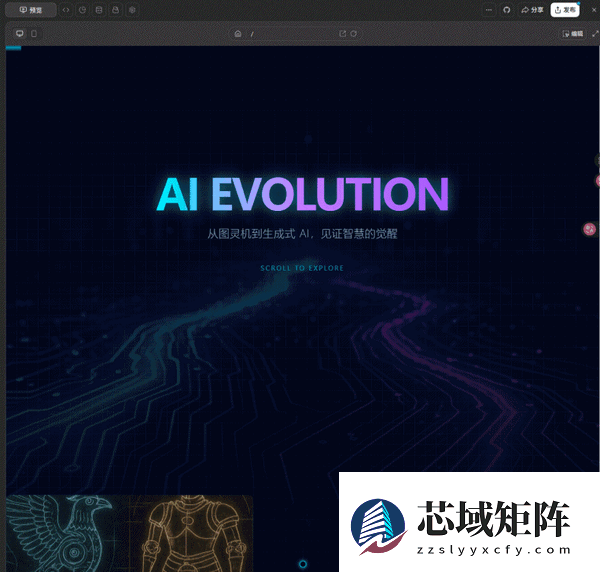Click the mechanical bird illustration thumbnail
Viewport: 600px width, 572px height.
pyautogui.click(x=57, y=533)
